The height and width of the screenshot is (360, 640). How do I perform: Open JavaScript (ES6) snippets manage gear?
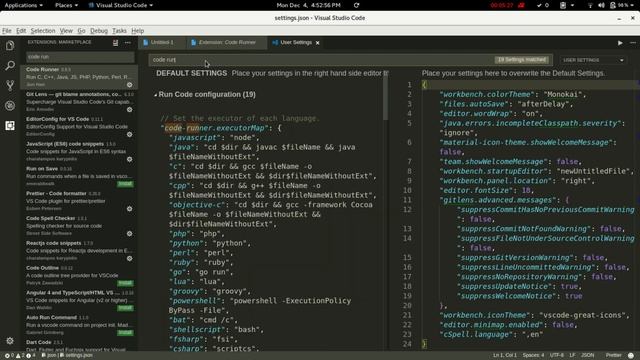(x=129, y=159)
